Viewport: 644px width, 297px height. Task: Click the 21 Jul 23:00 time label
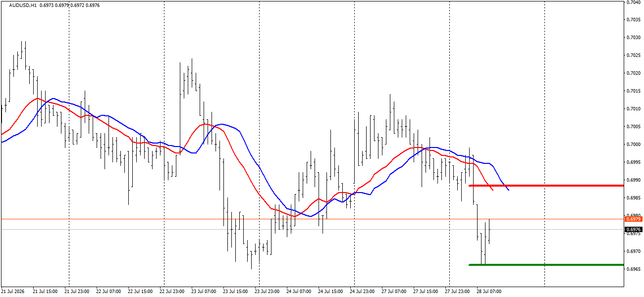pos(77,292)
